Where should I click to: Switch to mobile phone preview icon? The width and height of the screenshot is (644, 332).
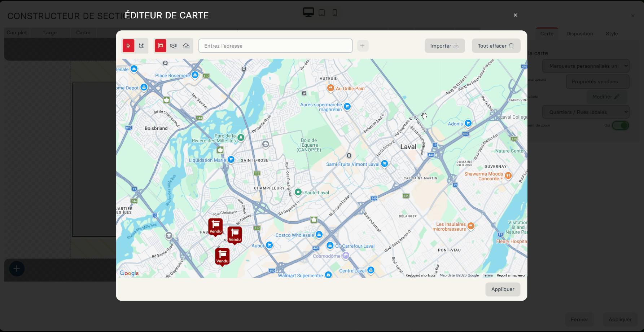click(x=335, y=13)
